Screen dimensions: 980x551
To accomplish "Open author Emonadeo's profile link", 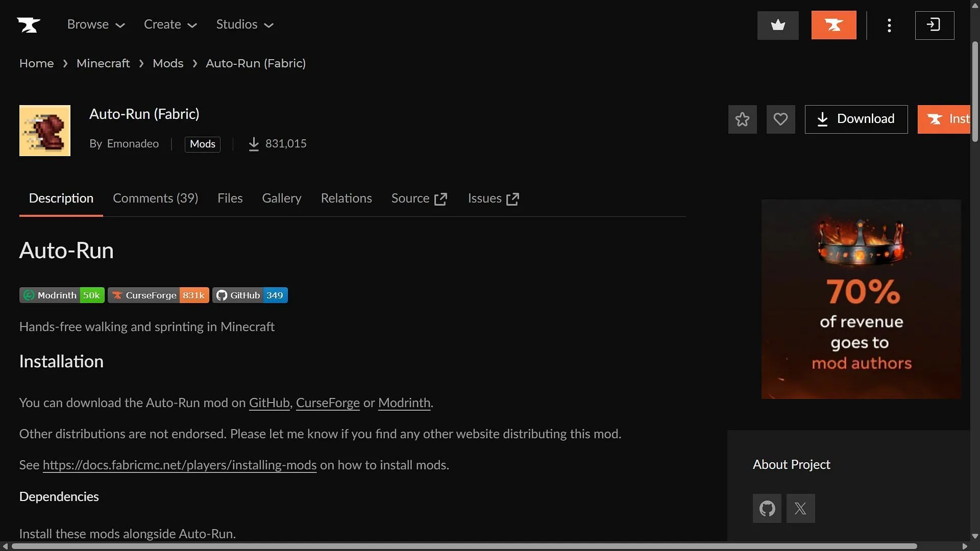I will (133, 144).
